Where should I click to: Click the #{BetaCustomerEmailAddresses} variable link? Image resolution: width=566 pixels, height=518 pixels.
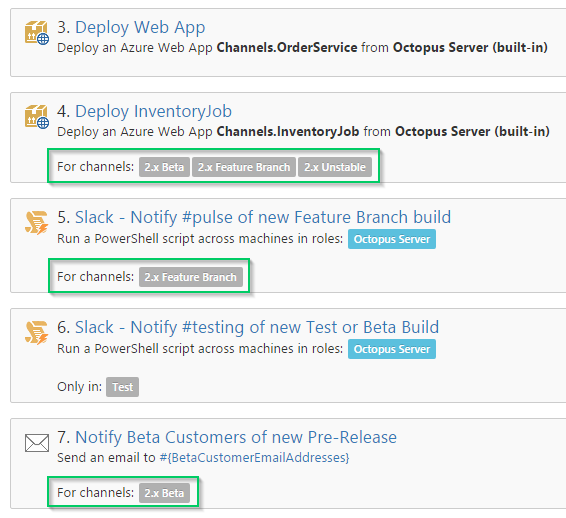254,458
